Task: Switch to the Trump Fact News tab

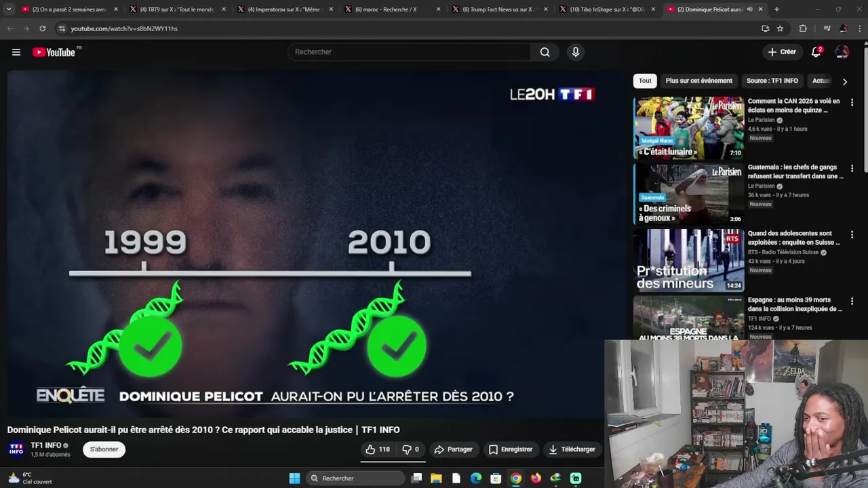Action: [500, 9]
